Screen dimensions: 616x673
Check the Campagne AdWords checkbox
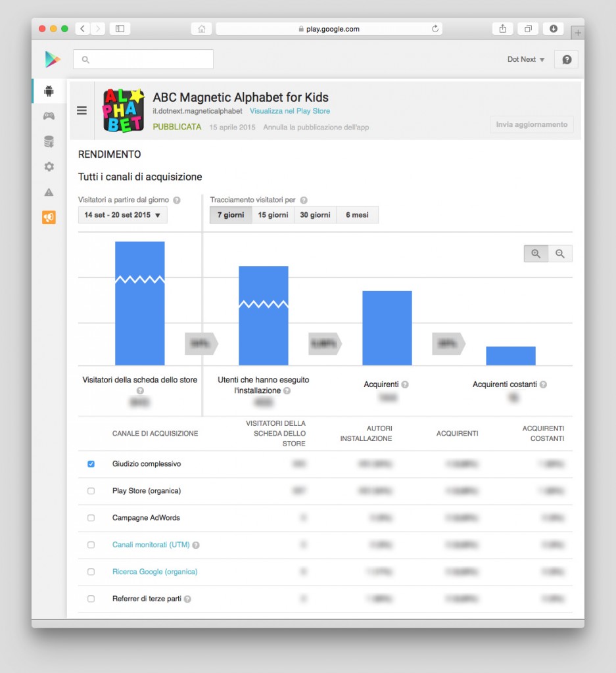click(x=91, y=518)
